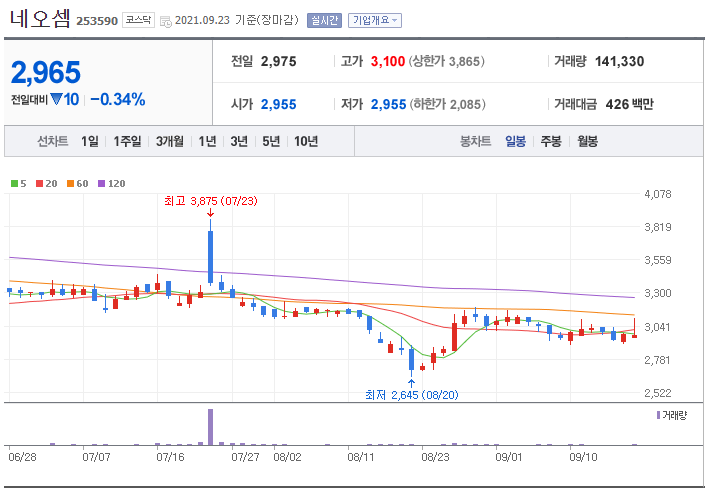Click the tallest purple volume bar
The width and height of the screenshot is (705, 488).
pos(210,427)
